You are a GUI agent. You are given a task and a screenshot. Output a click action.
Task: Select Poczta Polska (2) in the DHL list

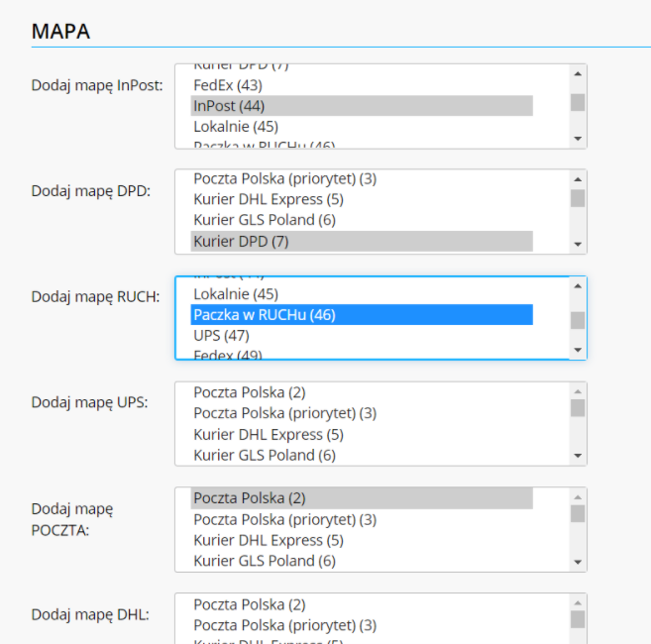click(x=362, y=605)
